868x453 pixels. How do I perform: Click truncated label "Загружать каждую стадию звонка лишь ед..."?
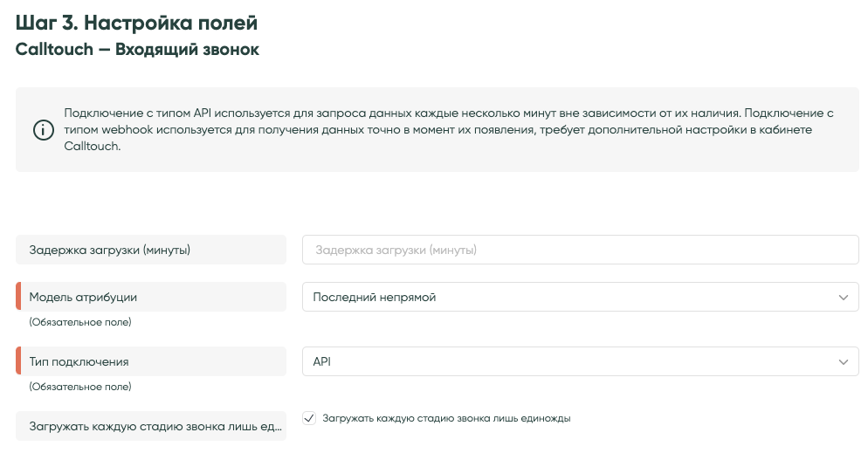(x=155, y=426)
